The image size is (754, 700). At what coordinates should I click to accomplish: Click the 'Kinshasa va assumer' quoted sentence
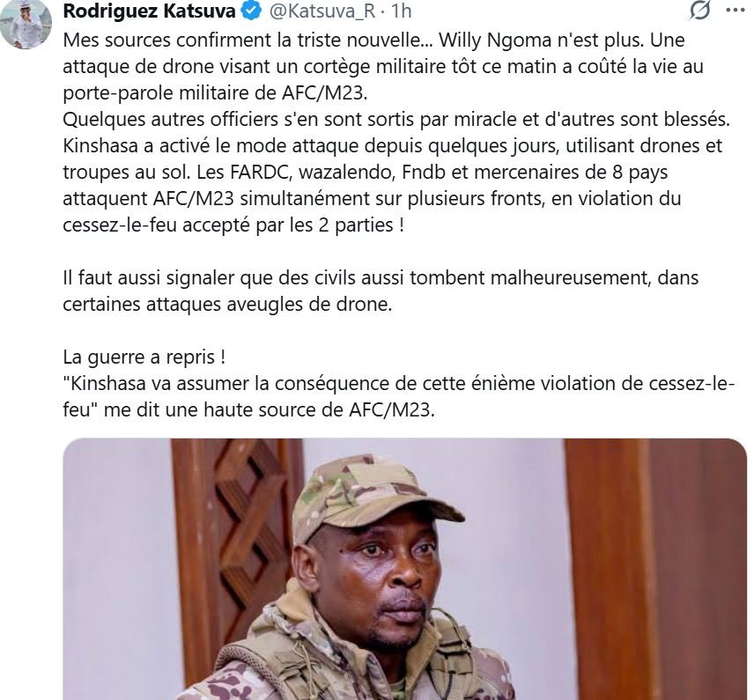pyautogui.click(x=399, y=396)
